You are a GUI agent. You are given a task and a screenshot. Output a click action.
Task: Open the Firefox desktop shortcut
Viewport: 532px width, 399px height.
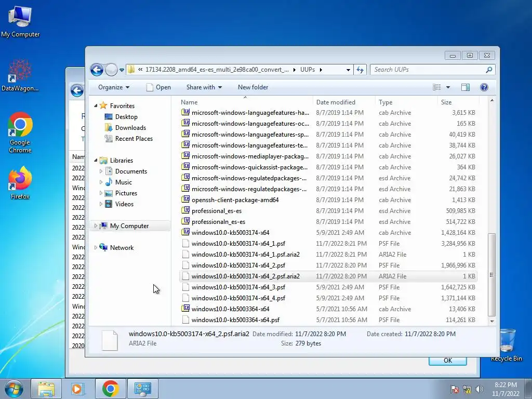(x=20, y=182)
